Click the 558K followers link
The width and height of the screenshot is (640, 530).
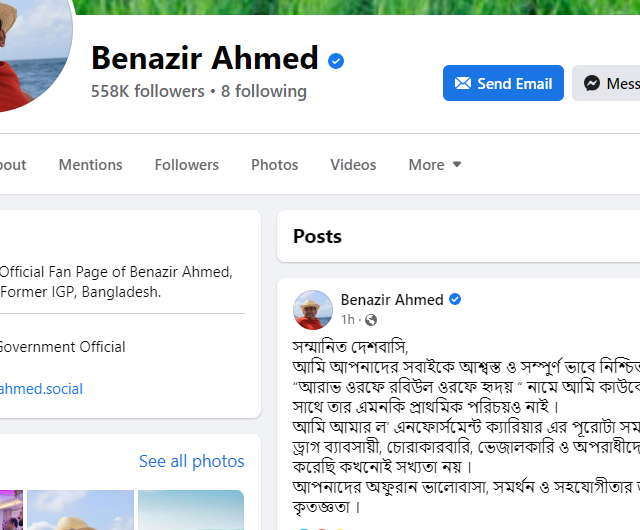pos(148,91)
